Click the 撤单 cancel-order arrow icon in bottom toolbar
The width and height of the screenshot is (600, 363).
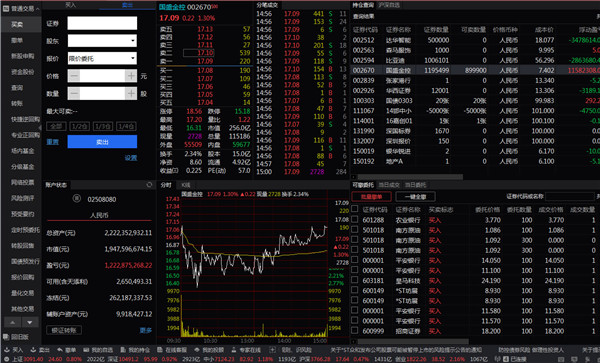click(60, 350)
